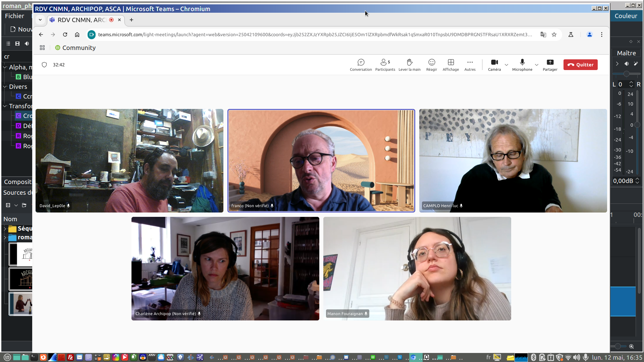644x362 pixels.
Task: Bookmark this page with star icon
Action: tap(554, 35)
